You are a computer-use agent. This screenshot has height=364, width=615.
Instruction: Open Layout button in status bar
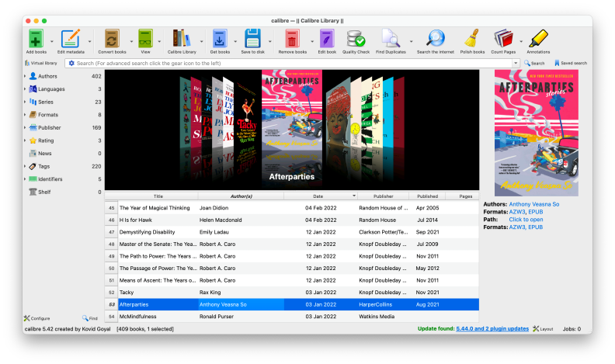click(x=543, y=329)
